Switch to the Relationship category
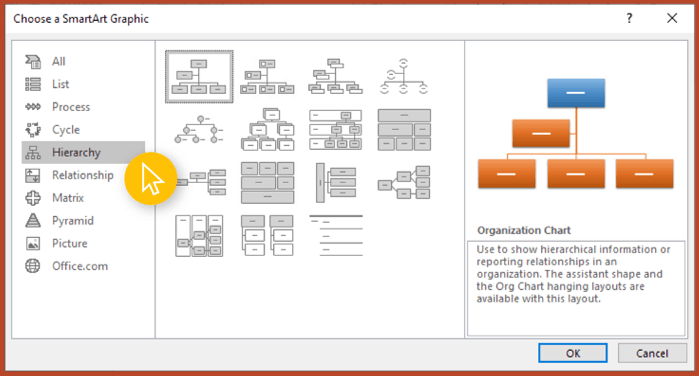The height and width of the screenshot is (376, 699). click(83, 175)
